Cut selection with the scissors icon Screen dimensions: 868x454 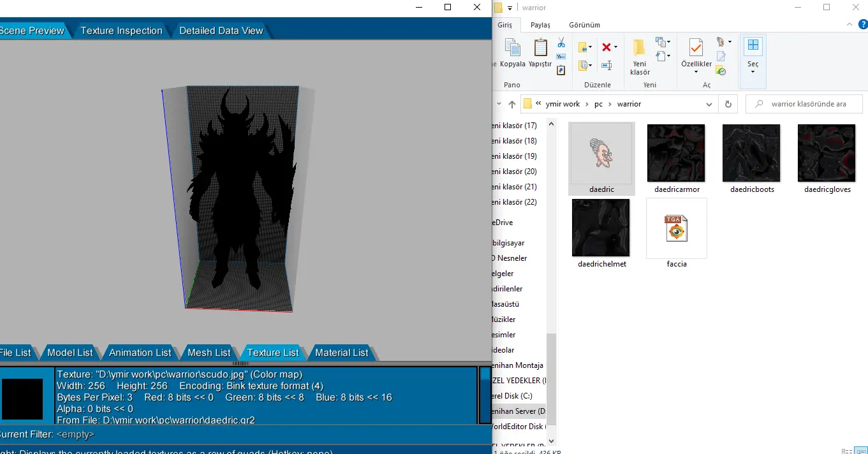click(561, 43)
